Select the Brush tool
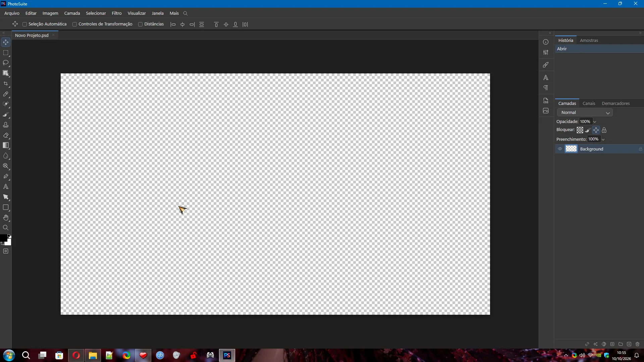Image resolution: width=644 pixels, height=362 pixels. point(6,115)
